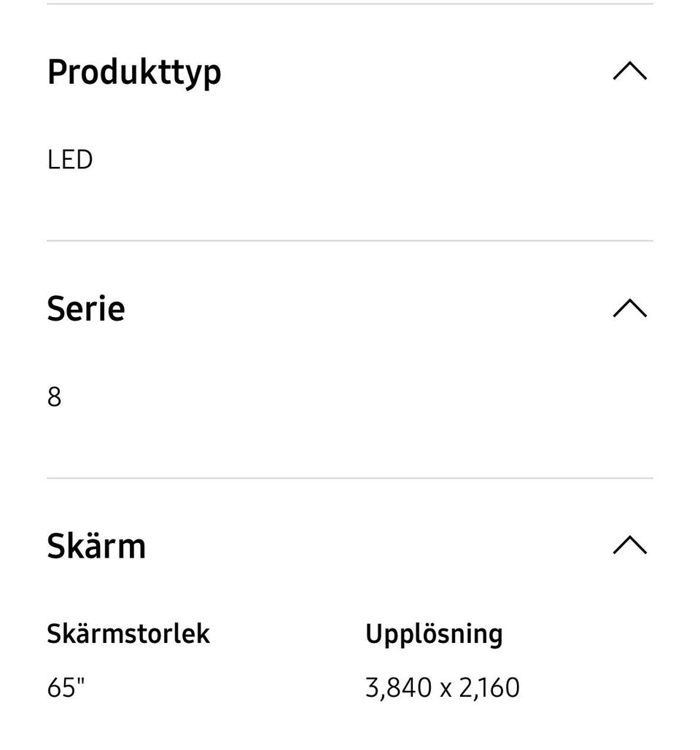
Task: Click the Skärmstorlek label
Action: 128,634
